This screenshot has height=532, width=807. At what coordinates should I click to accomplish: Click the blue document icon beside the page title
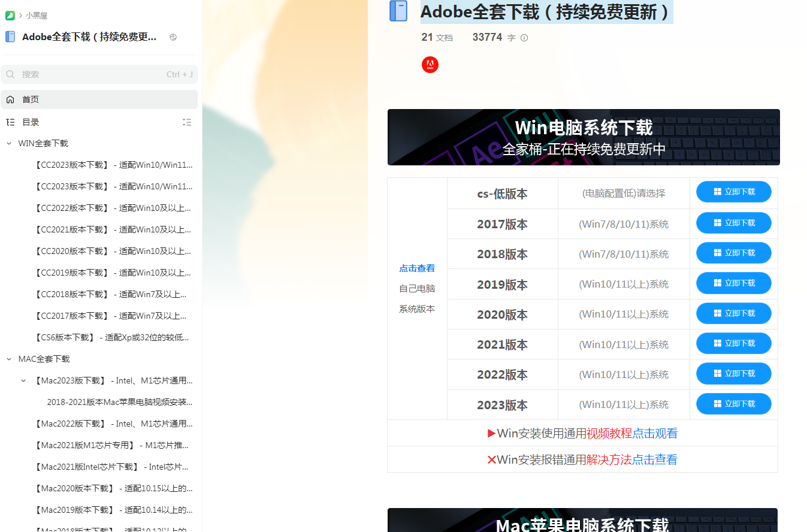(x=398, y=11)
